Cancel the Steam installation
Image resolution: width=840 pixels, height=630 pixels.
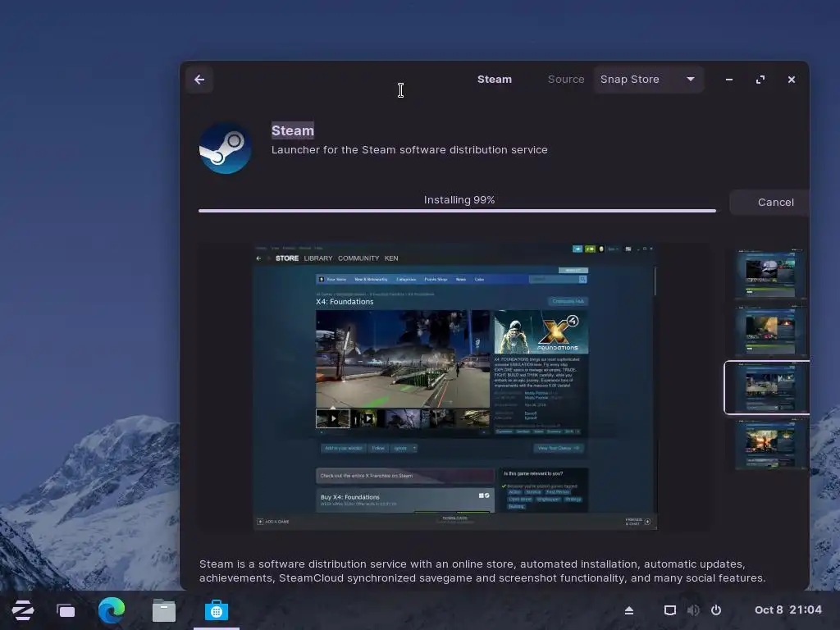pyautogui.click(x=770, y=203)
